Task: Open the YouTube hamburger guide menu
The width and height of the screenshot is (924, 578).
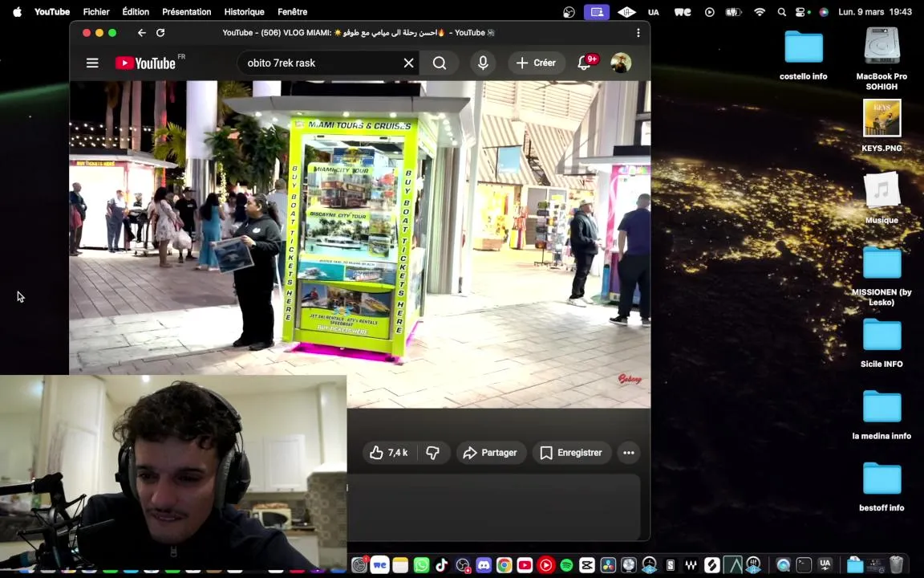Action: (x=92, y=63)
